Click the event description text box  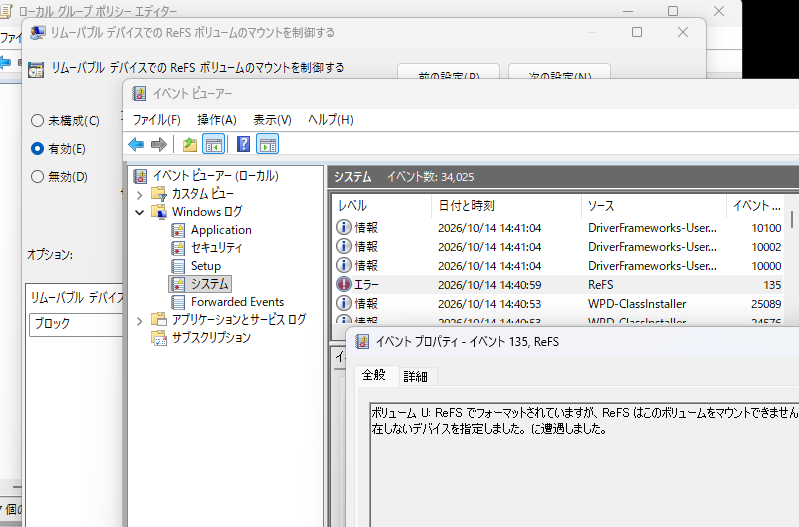584,465
